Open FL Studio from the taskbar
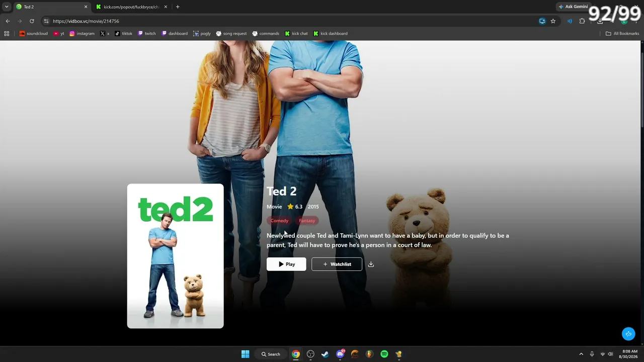Image resolution: width=644 pixels, height=362 pixels. pos(370,354)
